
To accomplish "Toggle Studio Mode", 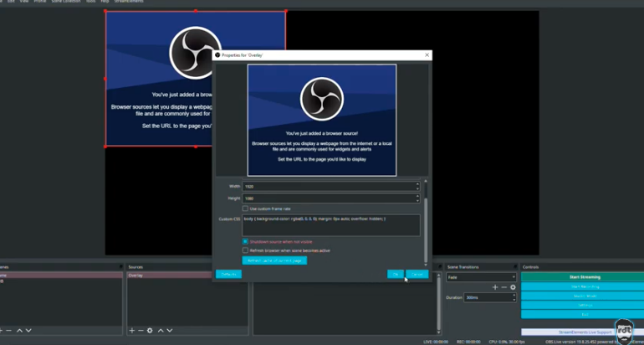I will [x=585, y=296].
